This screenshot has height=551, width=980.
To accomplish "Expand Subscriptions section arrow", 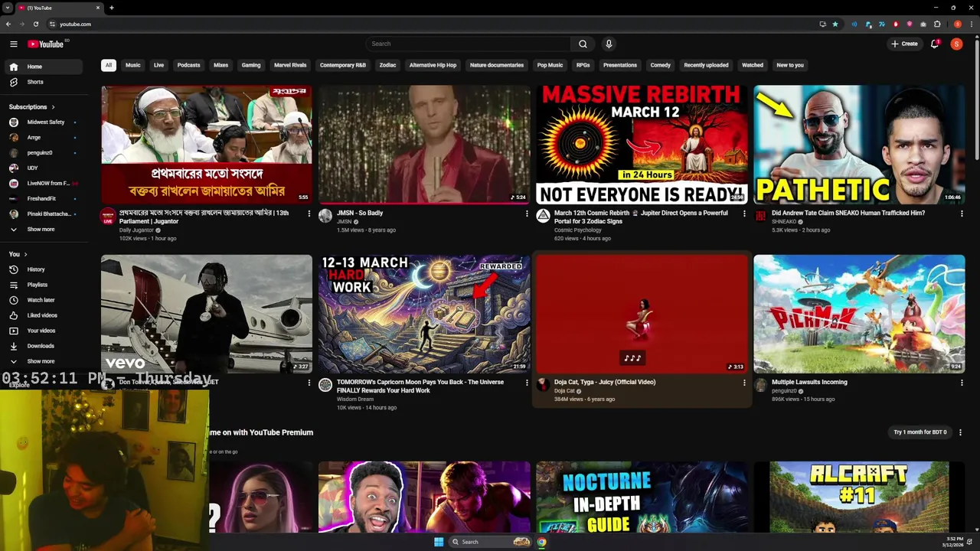I will [53, 107].
